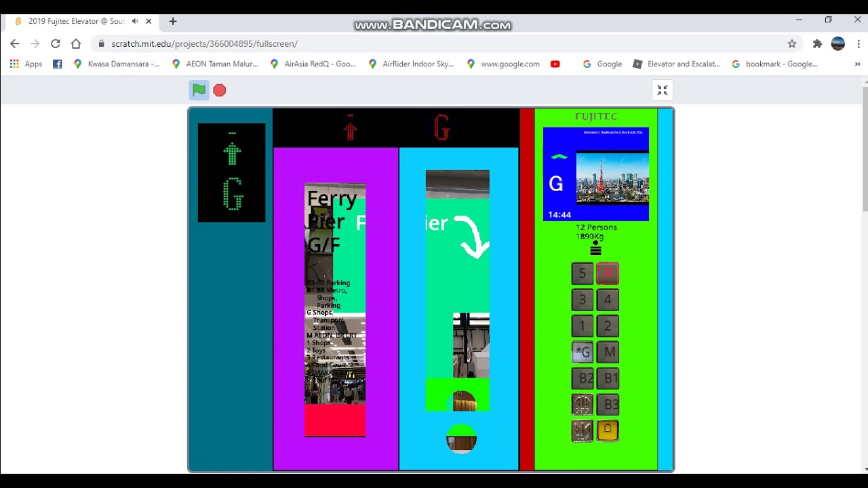This screenshot has width=868, height=488.
Task: Open the Kwasa Damansara bookmark
Action: tap(117, 64)
